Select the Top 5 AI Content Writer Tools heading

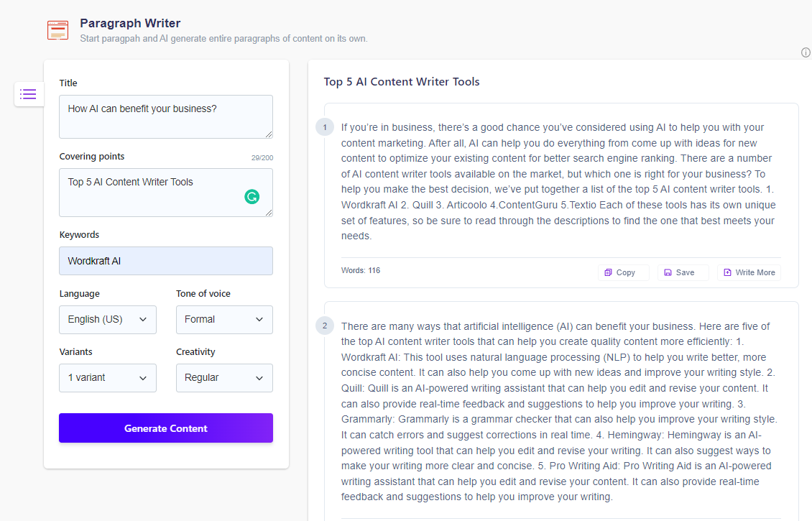401,81
